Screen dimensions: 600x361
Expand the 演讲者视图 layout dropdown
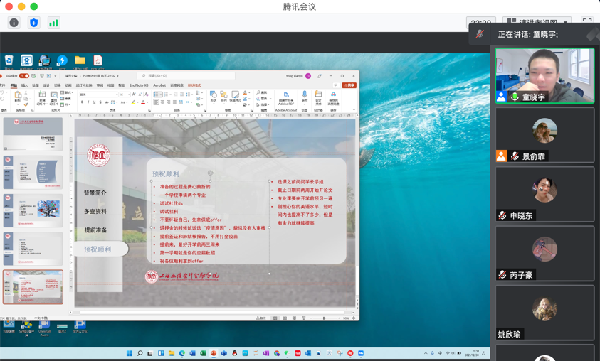tap(537, 21)
